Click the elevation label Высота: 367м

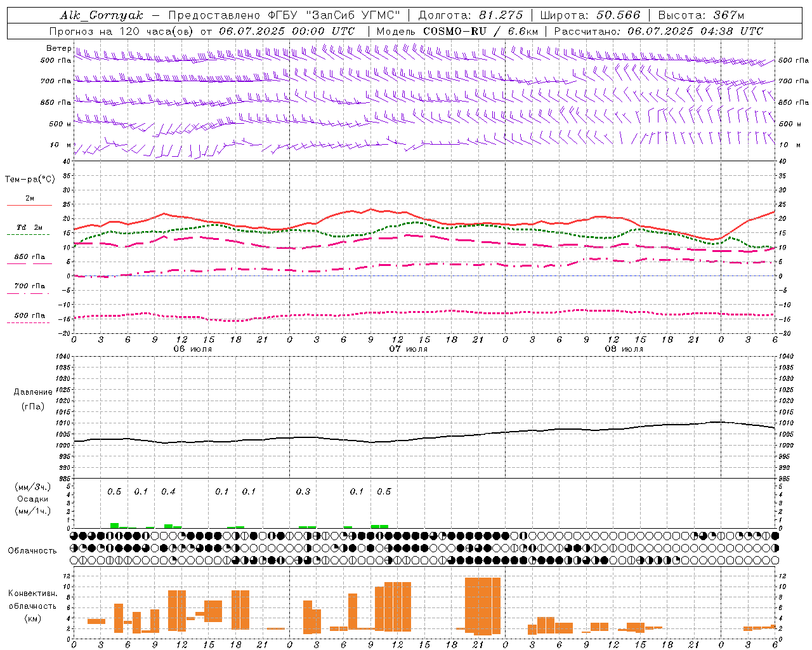pyautogui.click(x=701, y=15)
